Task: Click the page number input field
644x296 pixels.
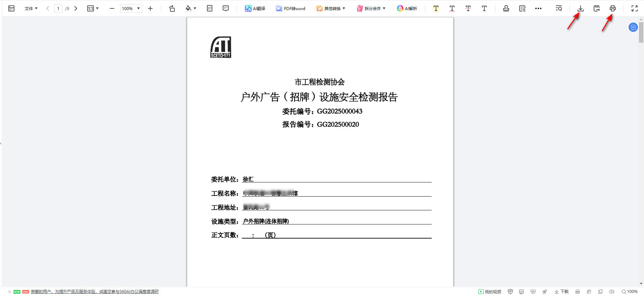Action: point(58,8)
